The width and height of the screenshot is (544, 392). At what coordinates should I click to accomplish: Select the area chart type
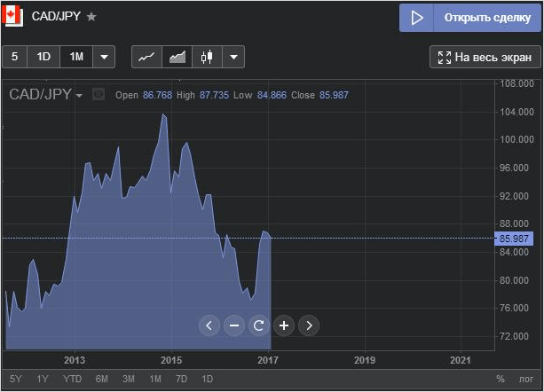coord(177,57)
